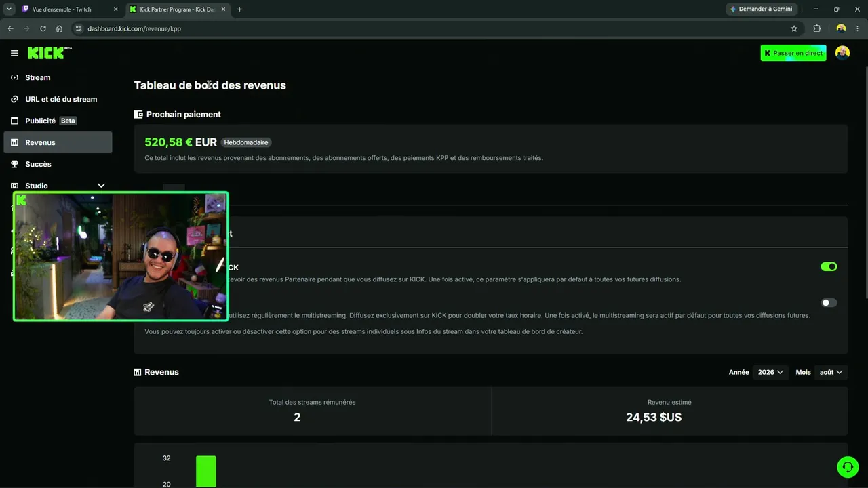Screen dimensions: 868x488
Task: Click the Hebdomadaire badge
Action: (247, 142)
